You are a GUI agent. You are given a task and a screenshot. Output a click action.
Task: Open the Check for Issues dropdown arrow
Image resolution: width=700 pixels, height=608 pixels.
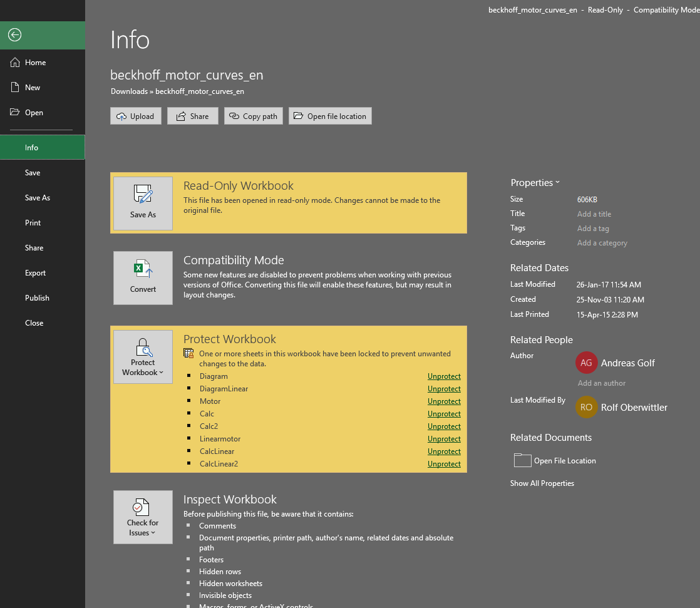[x=153, y=533]
